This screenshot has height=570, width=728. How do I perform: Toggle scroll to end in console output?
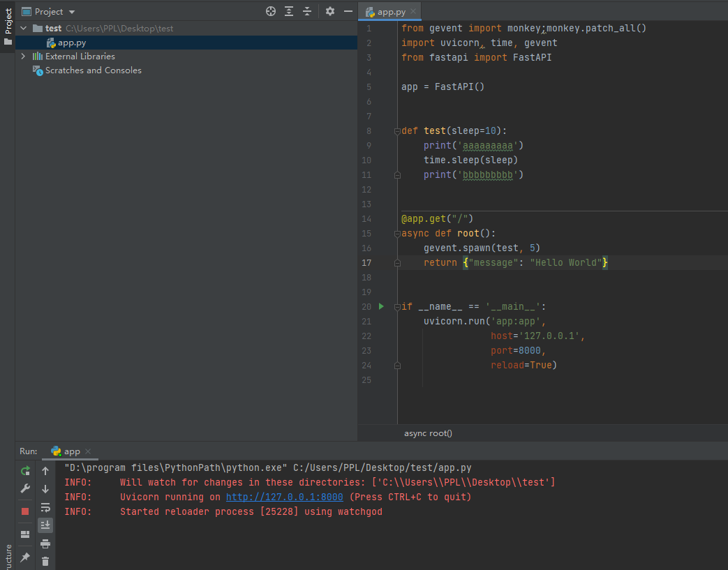(x=45, y=525)
